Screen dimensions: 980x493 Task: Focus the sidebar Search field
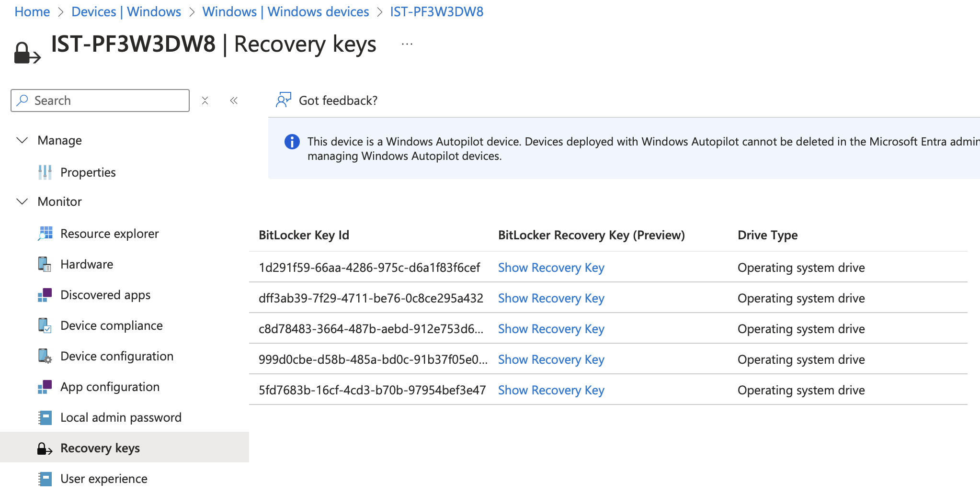click(100, 101)
